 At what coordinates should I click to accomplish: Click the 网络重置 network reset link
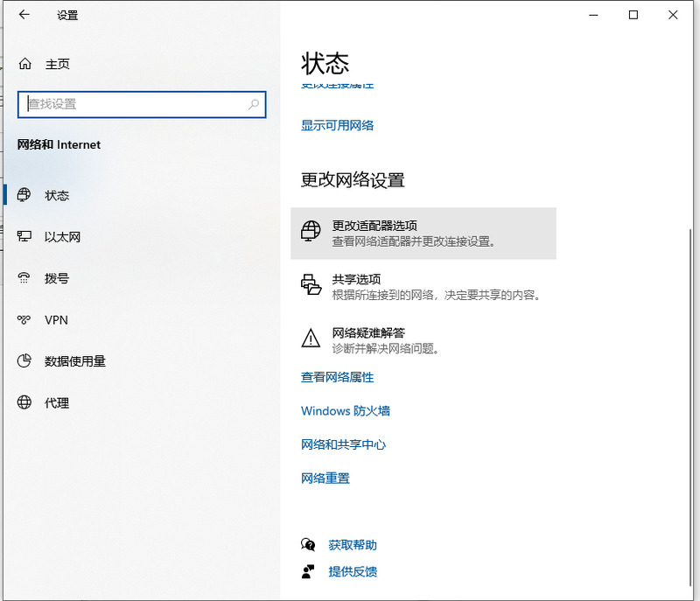click(325, 478)
